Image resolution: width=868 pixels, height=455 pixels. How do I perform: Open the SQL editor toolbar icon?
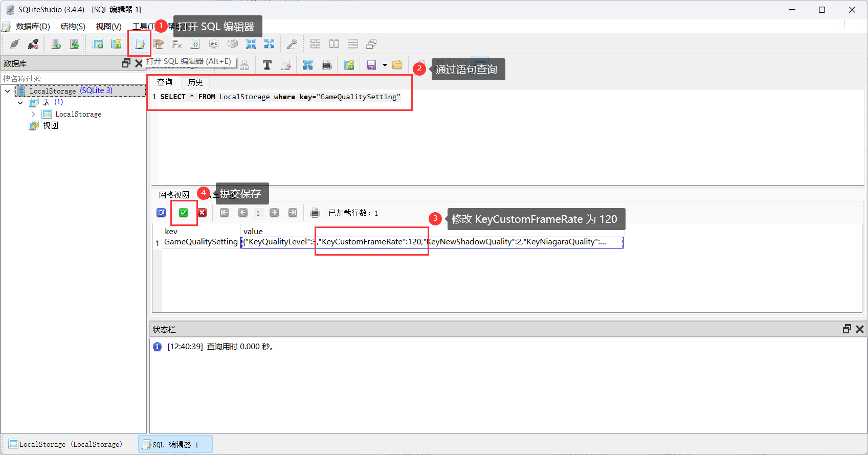(x=140, y=44)
